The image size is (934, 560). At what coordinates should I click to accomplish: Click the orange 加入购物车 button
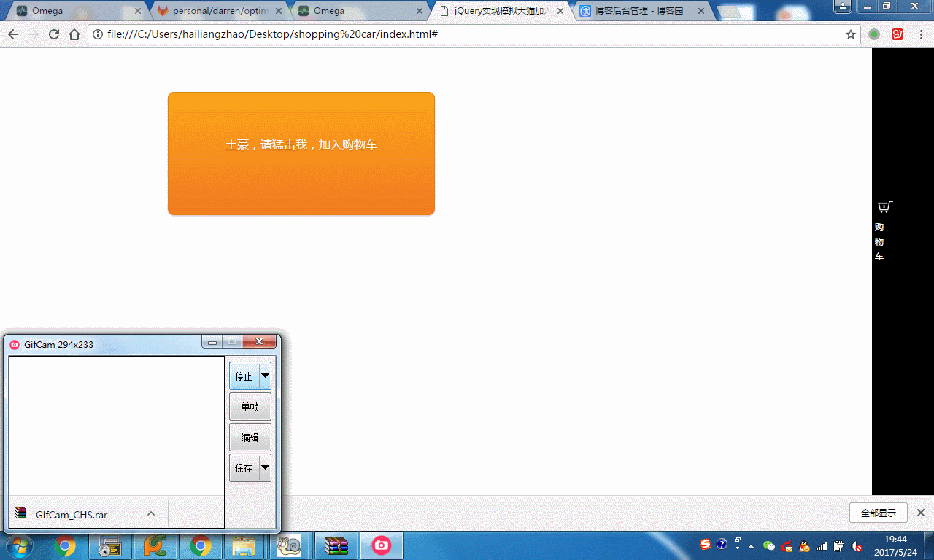(301, 154)
